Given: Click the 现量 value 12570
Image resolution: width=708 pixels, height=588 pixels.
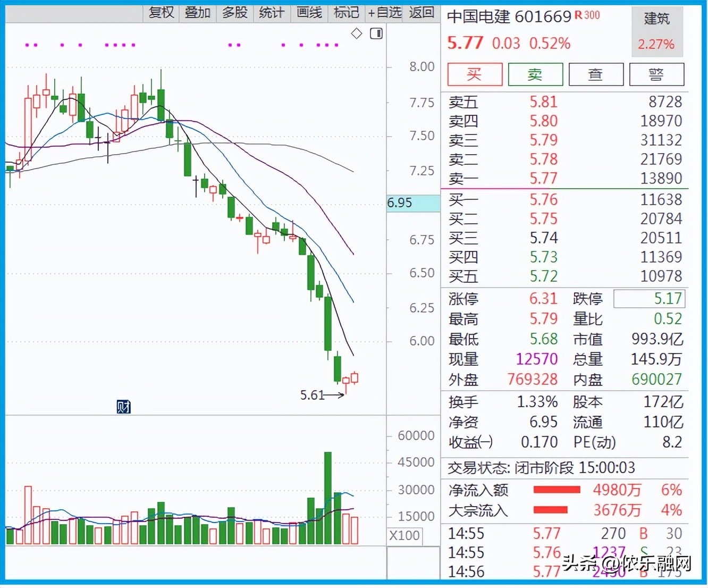Looking at the screenshot, I should click(537, 359).
